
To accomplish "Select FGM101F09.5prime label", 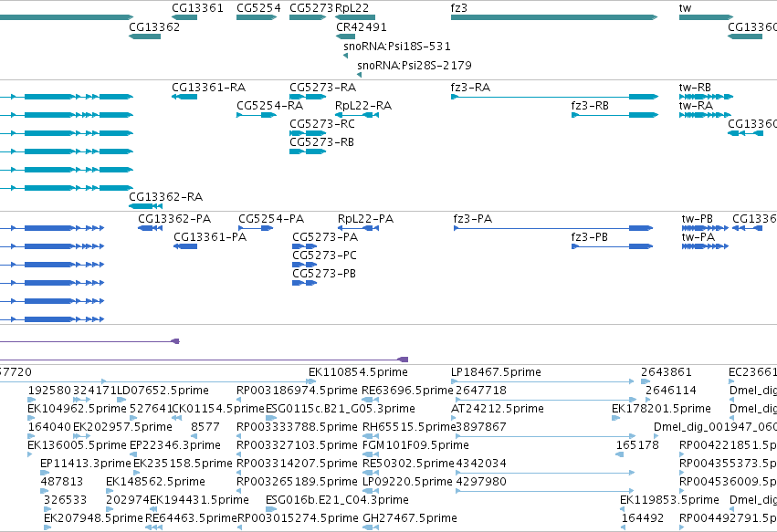I will (415, 445).
